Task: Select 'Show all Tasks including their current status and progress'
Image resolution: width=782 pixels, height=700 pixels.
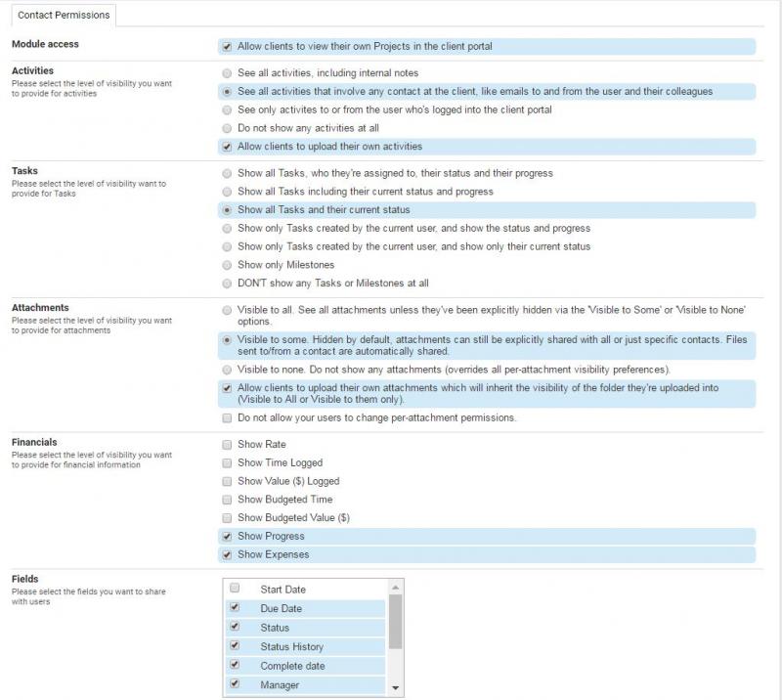Action: pos(228,192)
